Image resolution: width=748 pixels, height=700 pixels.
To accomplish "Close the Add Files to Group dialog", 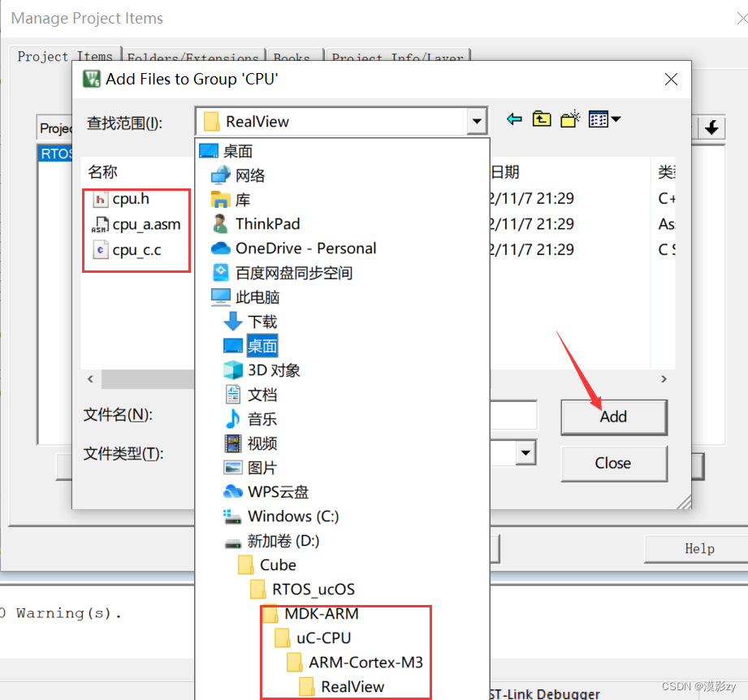I will coord(671,79).
